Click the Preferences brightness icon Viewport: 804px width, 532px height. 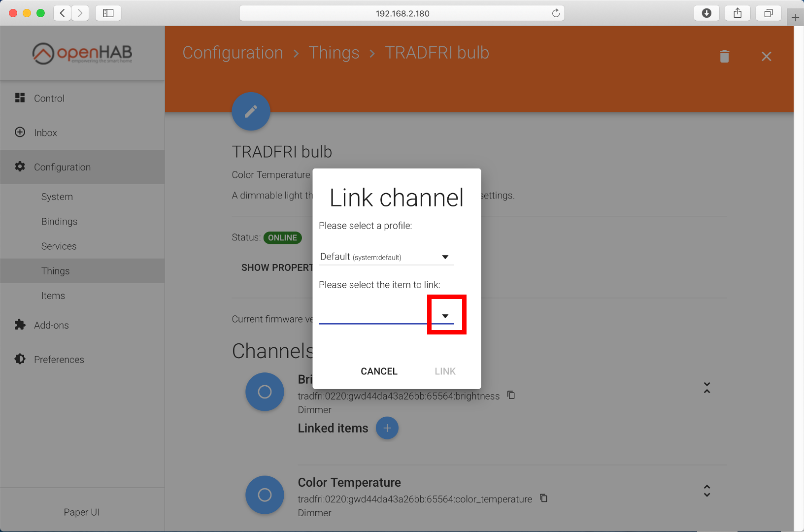pyautogui.click(x=20, y=359)
